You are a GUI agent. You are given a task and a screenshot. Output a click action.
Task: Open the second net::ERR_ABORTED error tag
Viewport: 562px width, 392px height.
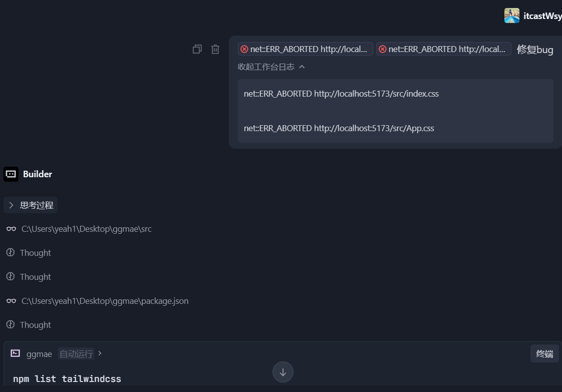(443, 49)
